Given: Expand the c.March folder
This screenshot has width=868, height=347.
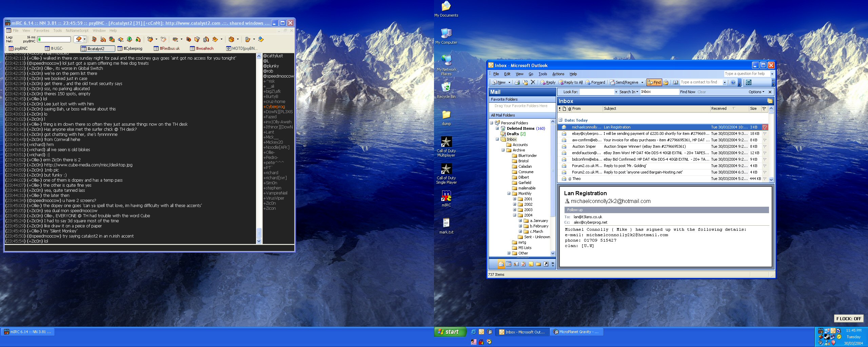Looking at the screenshot, I should pos(520,231).
